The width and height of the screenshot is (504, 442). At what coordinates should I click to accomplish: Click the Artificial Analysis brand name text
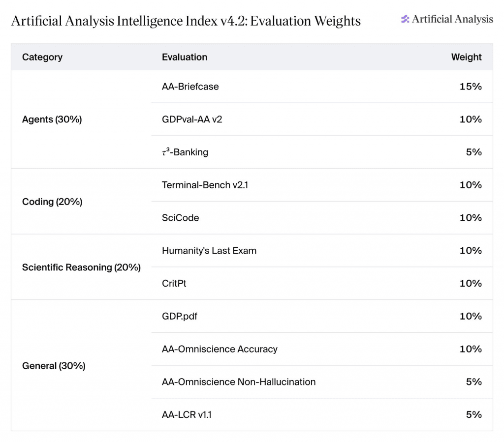452,19
